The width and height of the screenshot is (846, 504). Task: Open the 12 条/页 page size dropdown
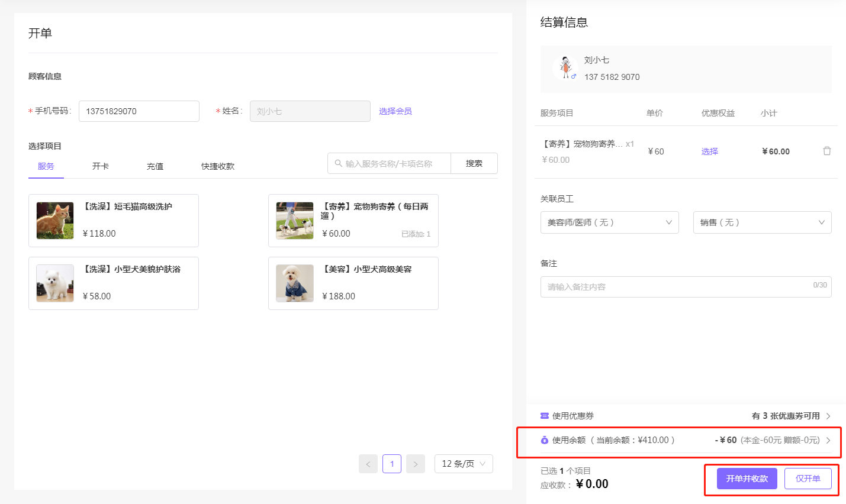(x=464, y=464)
